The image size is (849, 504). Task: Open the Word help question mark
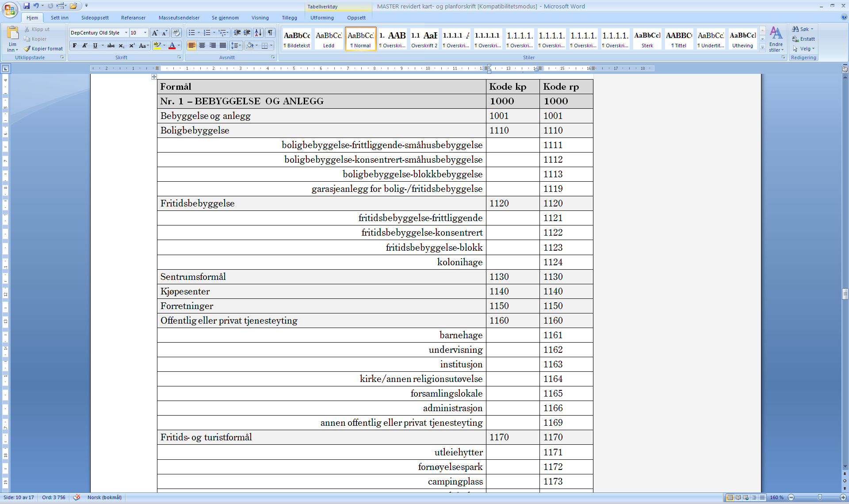point(844,17)
